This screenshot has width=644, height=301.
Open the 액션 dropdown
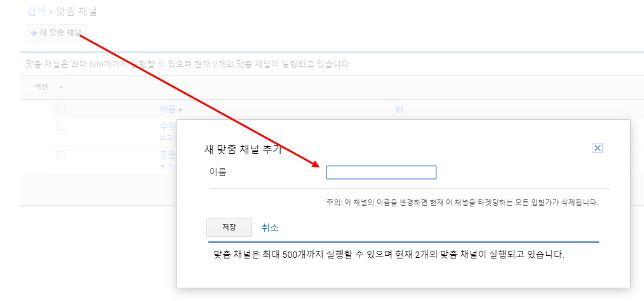tap(44, 87)
